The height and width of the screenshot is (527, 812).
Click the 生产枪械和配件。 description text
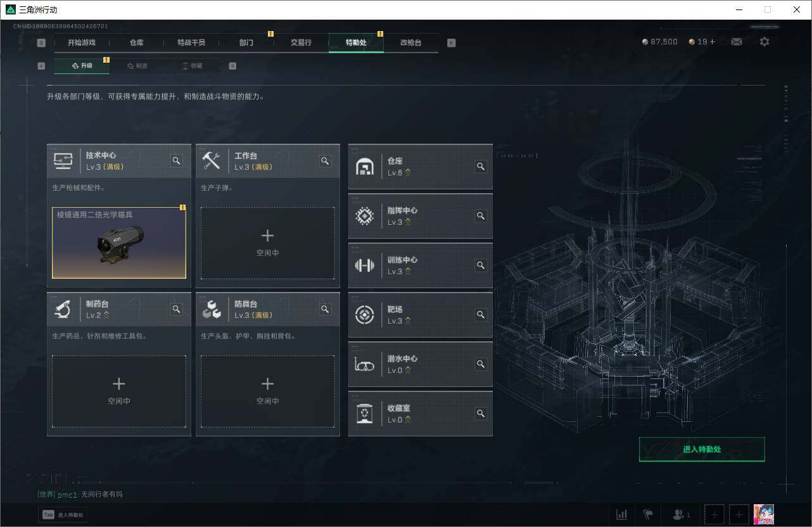tap(79, 188)
